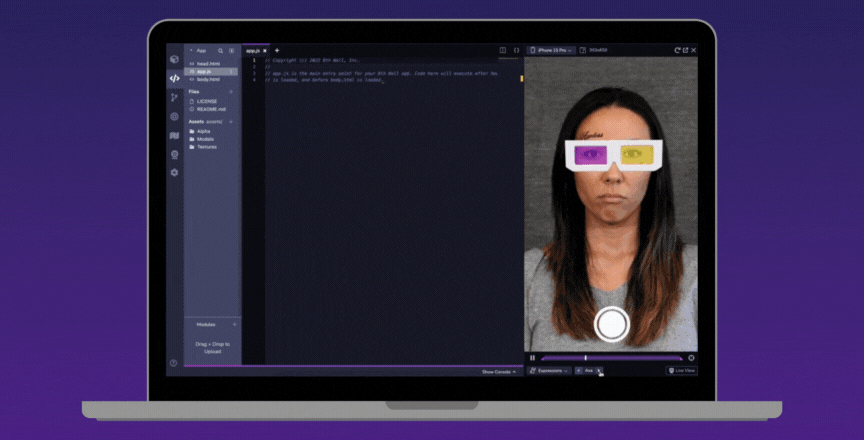This screenshot has width=864, height=440.
Task: Click the viewport size icon beside dimensions
Action: (583, 50)
